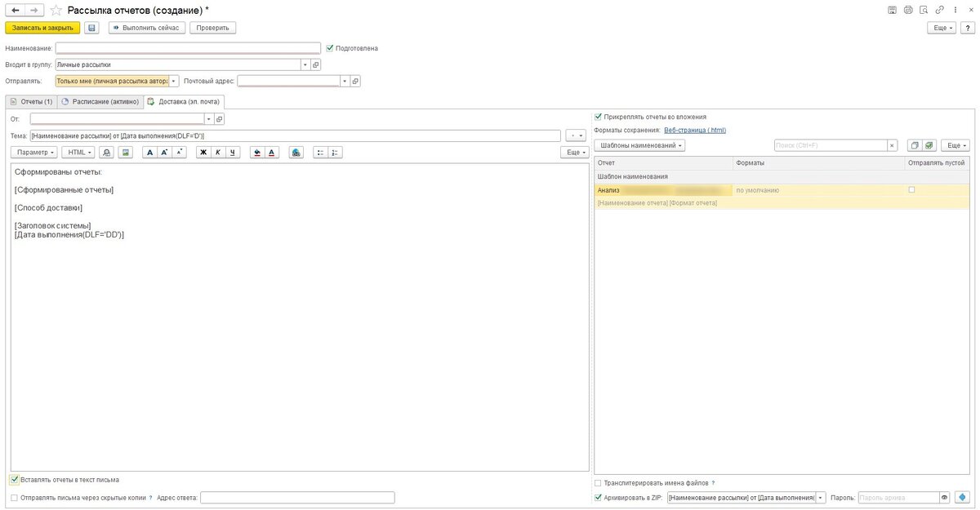Toggle Архивировать в ZIP checkbox
980x510 pixels.
point(599,497)
